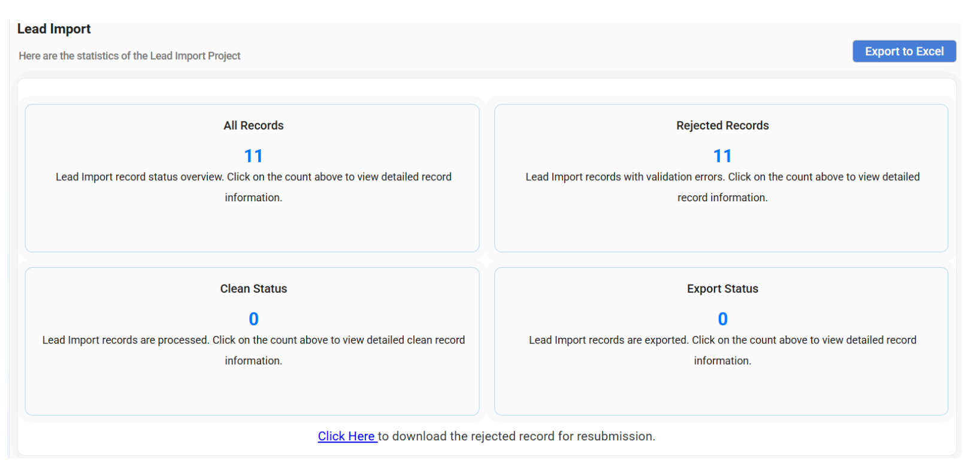Click Here link to download rejected records
The height and width of the screenshot is (466, 980).
pos(346,437)
